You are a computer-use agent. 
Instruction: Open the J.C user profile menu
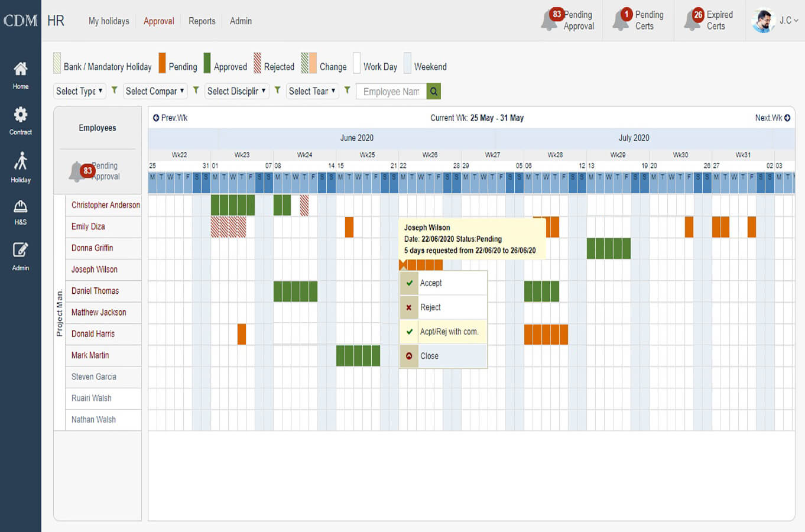[x=775, y=21]
